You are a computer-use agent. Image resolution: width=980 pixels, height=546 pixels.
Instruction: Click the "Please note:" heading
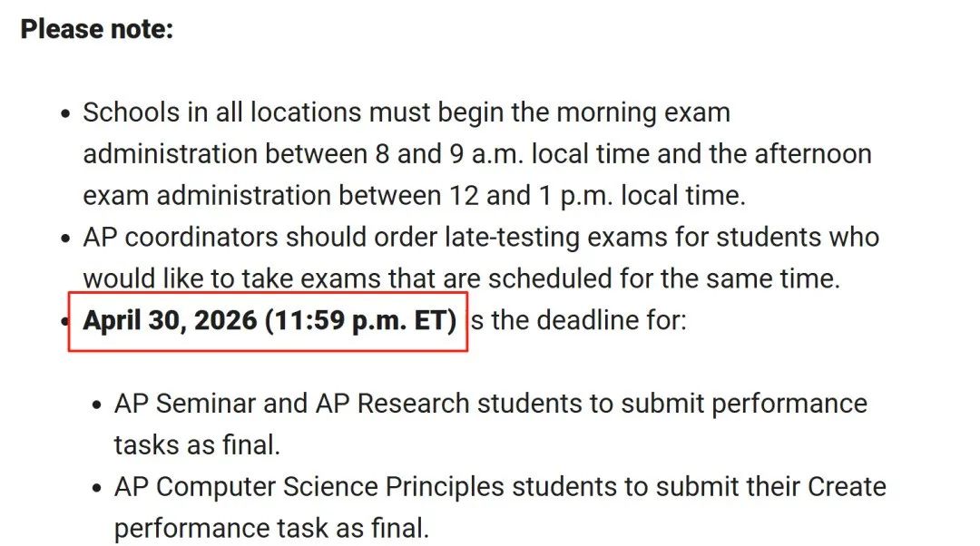pos(97,29)
